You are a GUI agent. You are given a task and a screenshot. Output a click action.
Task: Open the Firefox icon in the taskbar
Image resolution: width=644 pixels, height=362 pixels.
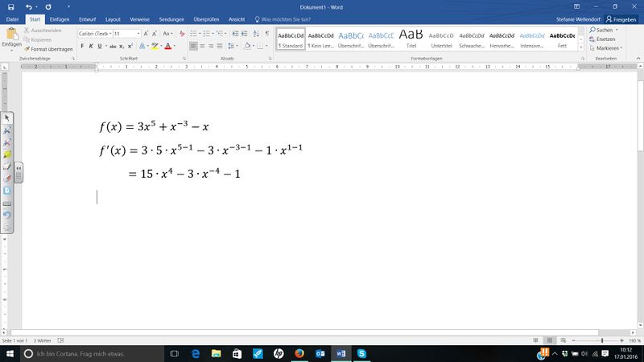click(x=299, y=354)
